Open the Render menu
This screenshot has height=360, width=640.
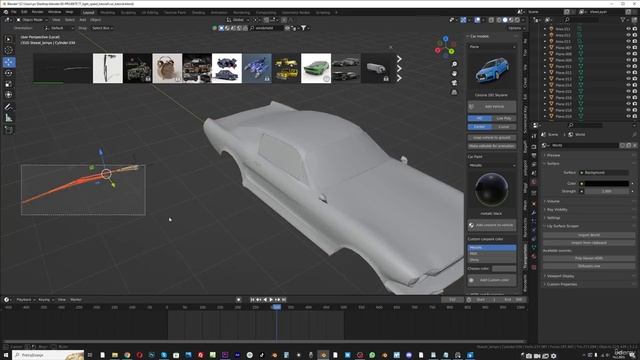point(38,12)
